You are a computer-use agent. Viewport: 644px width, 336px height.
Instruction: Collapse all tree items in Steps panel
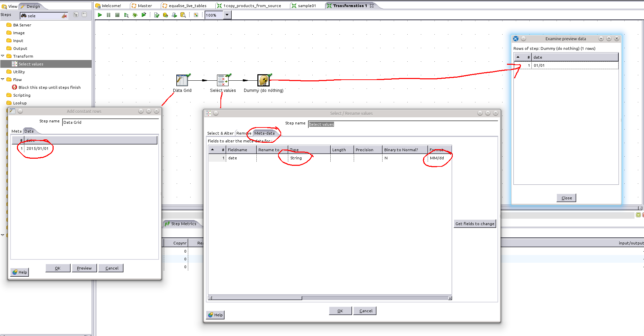[x=84, y=15]
